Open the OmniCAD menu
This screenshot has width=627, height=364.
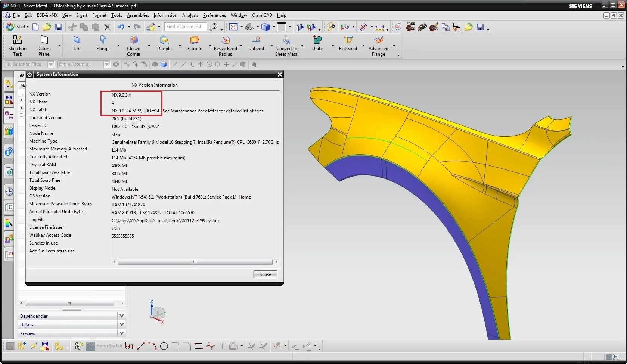(262, 15)
